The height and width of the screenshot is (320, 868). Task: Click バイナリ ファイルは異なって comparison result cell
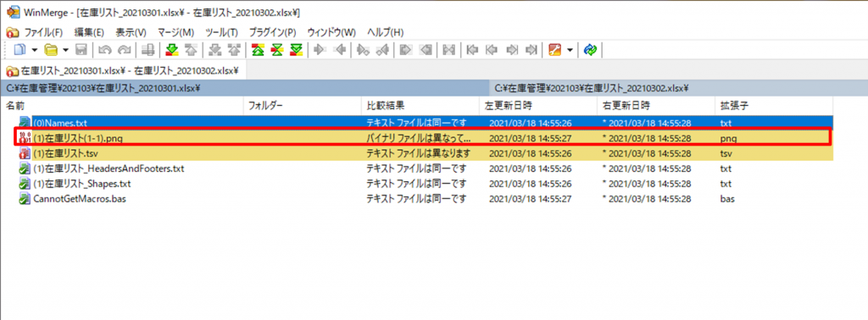pyautogui.click(x=418, y=138)
